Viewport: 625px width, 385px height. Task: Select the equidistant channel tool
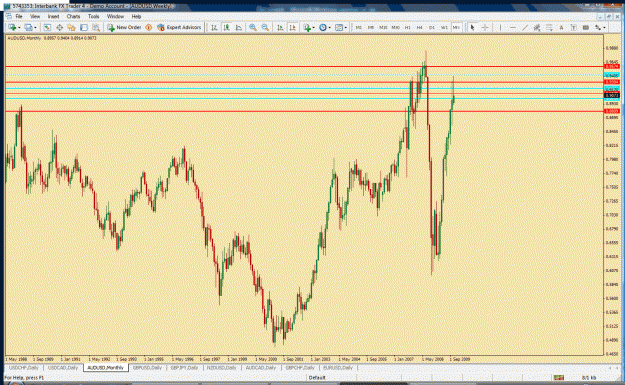(x=537, y=28)
